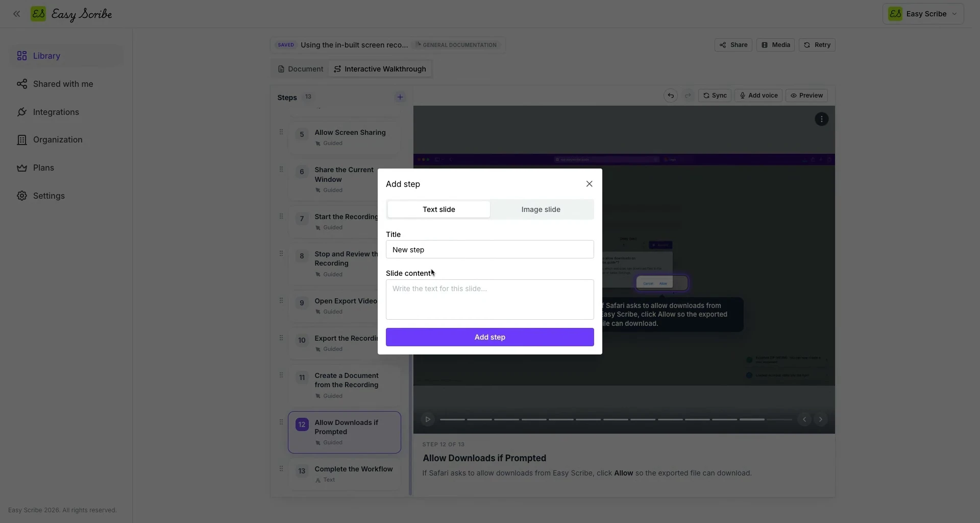Click the Share button

click(733, 45)
